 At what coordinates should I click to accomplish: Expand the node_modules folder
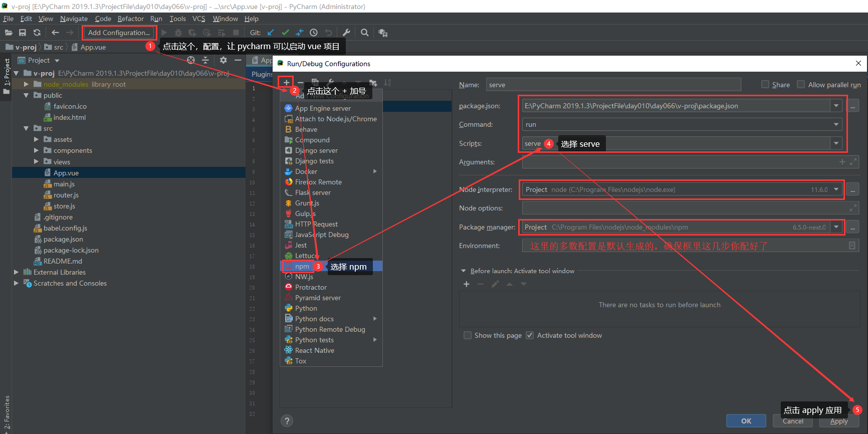(26, 84)
